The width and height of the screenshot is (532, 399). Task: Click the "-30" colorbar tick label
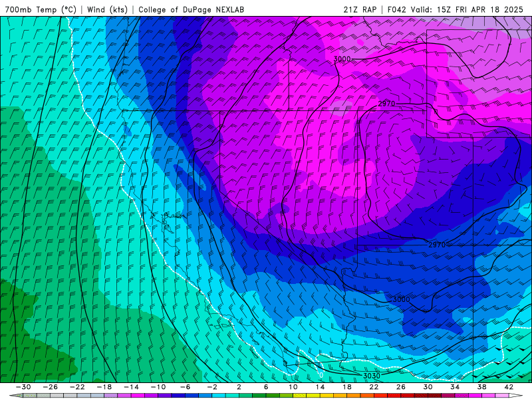(23, 387)
